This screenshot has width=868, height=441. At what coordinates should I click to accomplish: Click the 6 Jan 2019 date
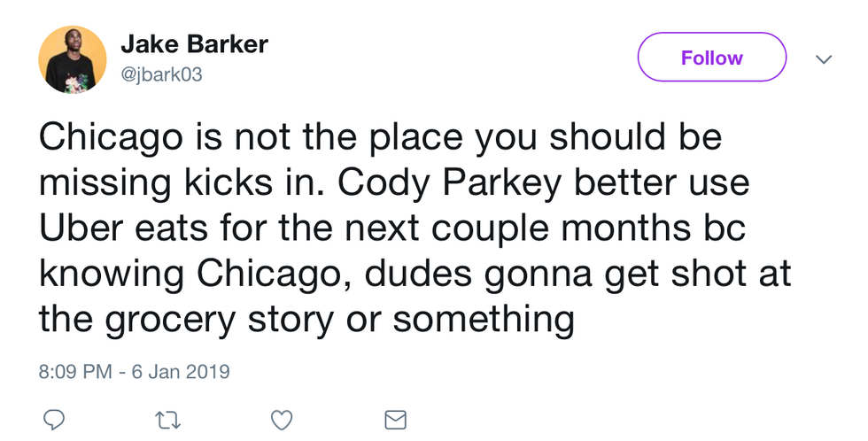point(181,370)
